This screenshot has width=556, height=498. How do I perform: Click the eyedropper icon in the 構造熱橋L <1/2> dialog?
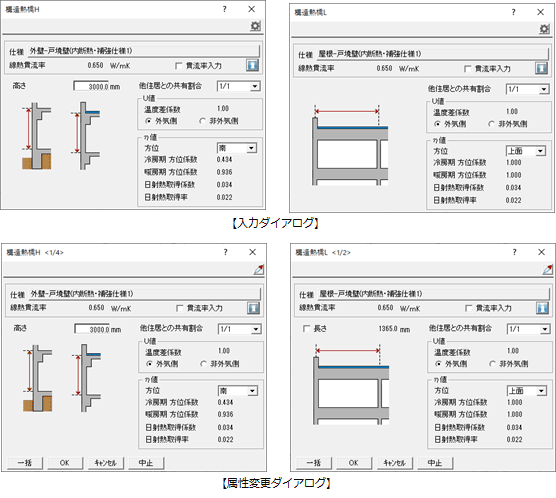pos(548,270)
